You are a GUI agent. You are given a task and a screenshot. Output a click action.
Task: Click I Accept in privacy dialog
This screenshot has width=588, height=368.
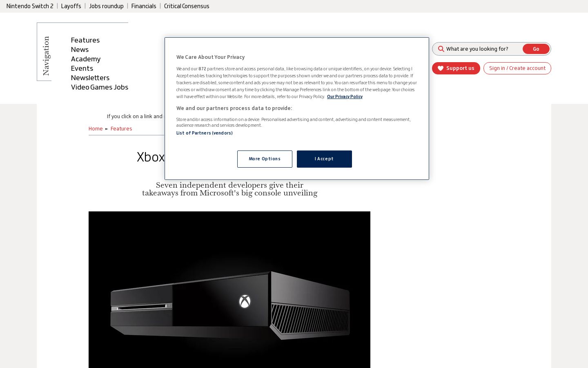click(x=324, y=159)
